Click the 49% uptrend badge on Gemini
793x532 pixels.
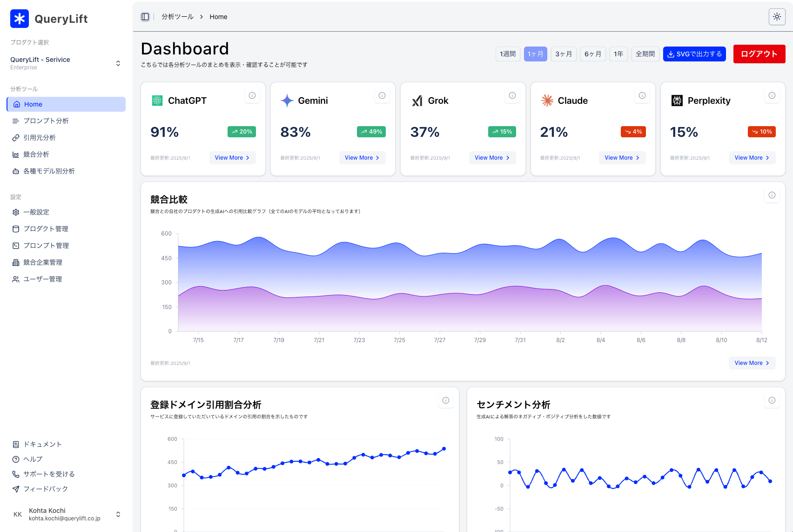[x=371, y=132]
